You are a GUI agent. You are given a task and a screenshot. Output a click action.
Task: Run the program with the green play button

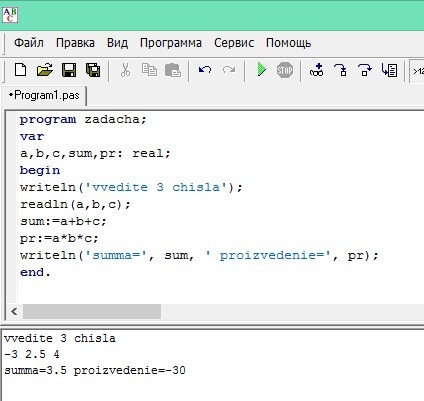click(262, 70)
